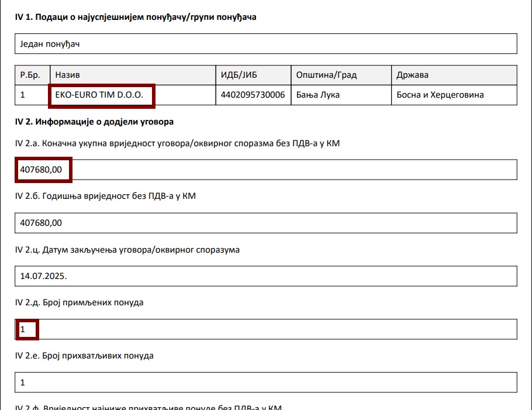
Task: Click the annual value field under IV 2.б
Action: (265, 223)
